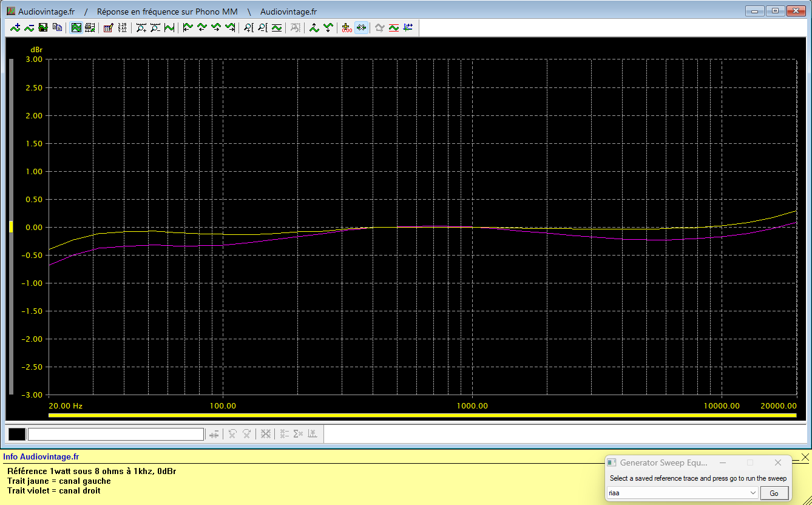The width and height of the screenshot is (812, 505).
Task: Click the add trace icon with plus sign
Action: (x=15, y=27)
